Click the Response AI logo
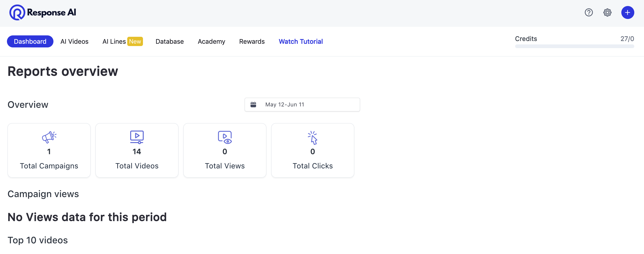This screenshot has height=254, width=644. [x=43, y=12]
